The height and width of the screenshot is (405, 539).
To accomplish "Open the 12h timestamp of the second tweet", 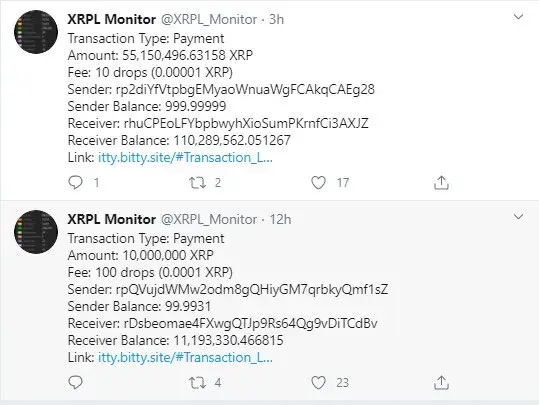I will [280, 219].
